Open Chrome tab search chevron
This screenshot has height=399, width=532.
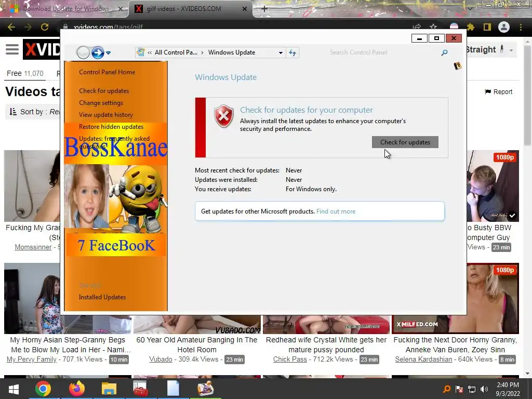(470, 8)
